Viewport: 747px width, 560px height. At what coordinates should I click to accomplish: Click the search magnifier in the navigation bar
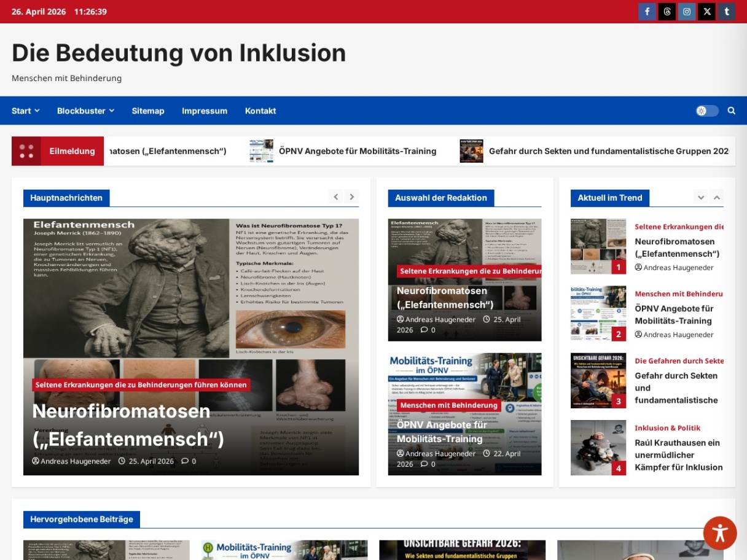731,111
